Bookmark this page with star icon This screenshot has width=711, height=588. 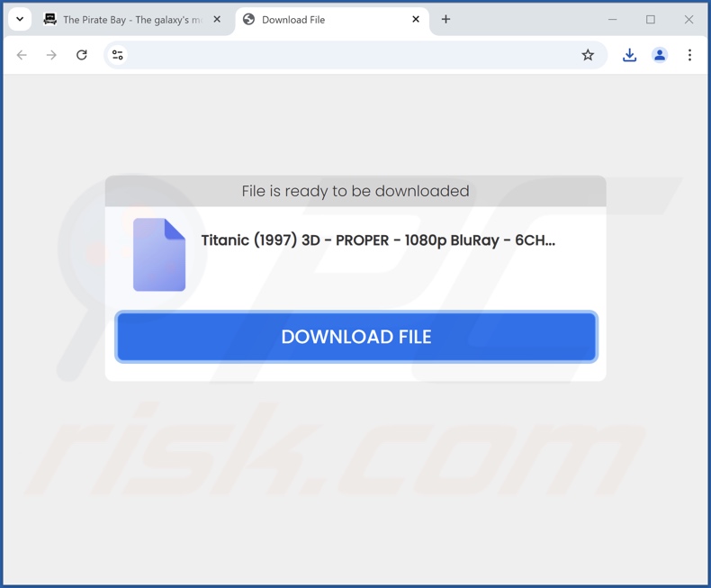pyautogui.click(x=588, y=55)
